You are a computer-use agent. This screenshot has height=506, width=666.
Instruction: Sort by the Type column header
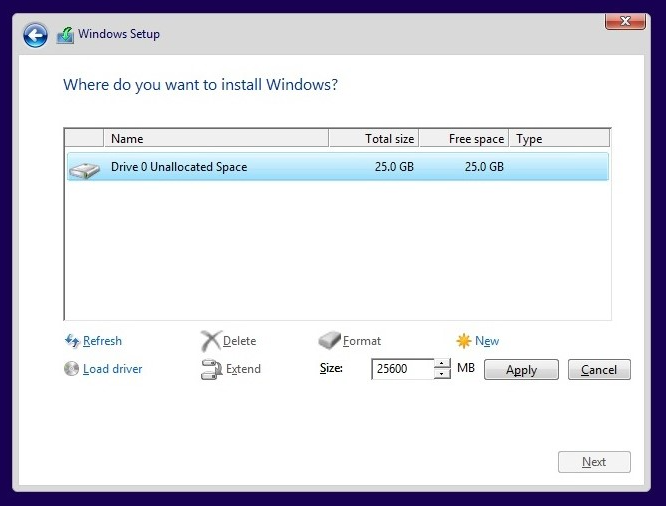point(559,139)
